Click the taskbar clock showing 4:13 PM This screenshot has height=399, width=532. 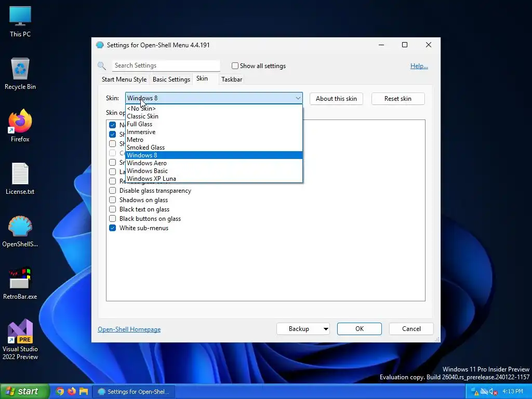click(512, 392)
